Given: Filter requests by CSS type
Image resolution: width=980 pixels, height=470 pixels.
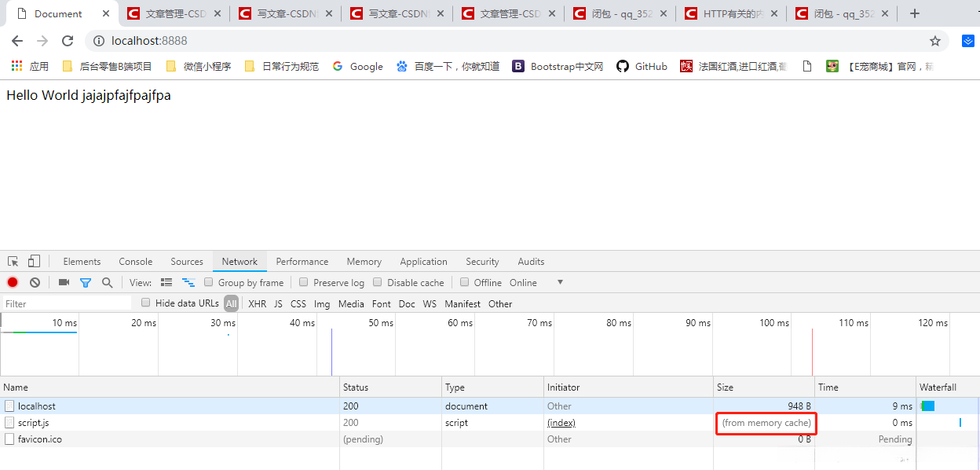Looking at the screenshot, I should click(298, 304).
